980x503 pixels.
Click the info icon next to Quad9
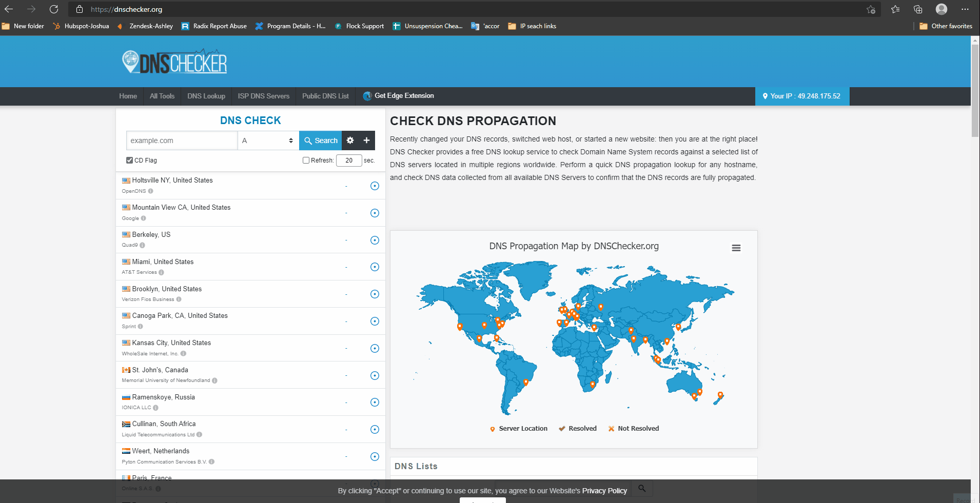click(142, 245)
